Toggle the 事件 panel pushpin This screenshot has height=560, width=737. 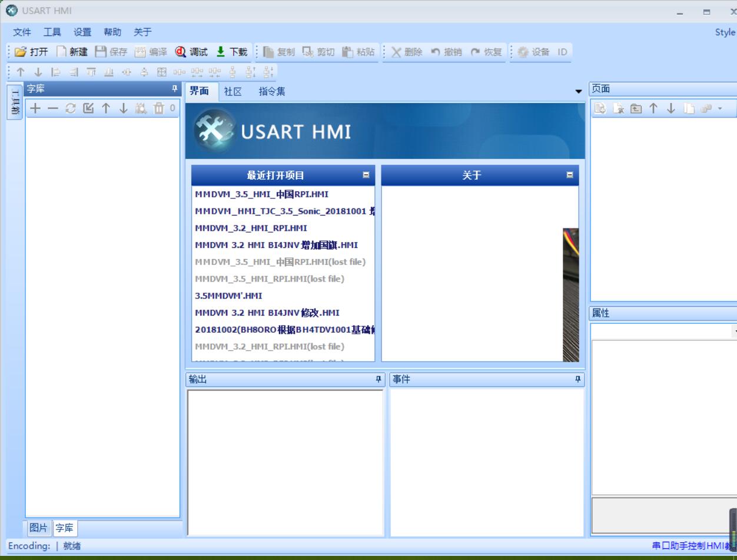click(578, 380)
